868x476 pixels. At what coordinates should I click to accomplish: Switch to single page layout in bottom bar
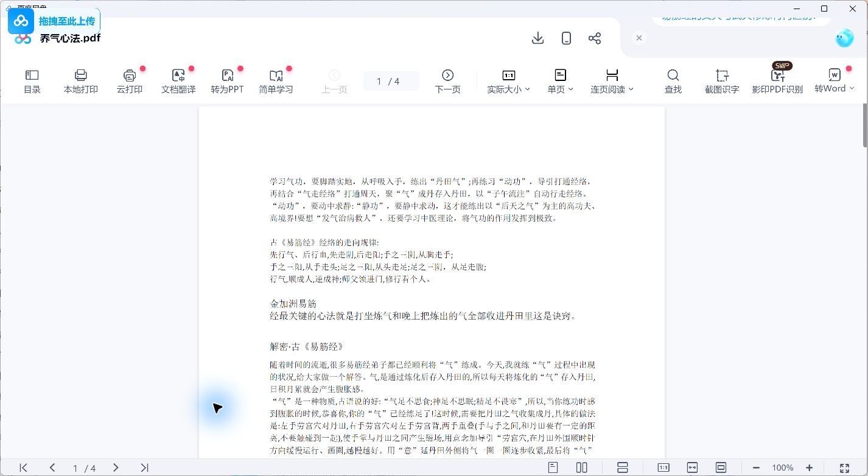553,467
